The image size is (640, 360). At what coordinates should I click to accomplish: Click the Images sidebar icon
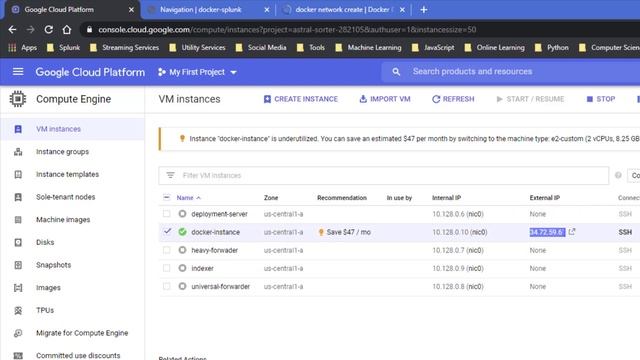pos(18,288)
